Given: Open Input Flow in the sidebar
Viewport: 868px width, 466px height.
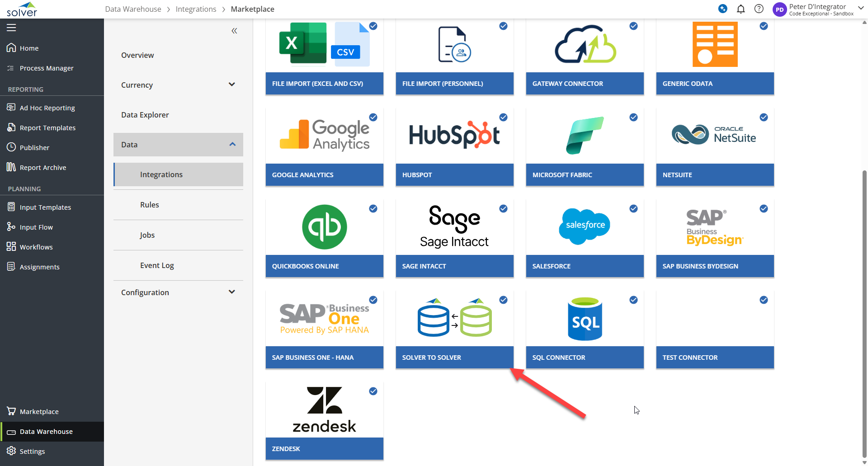Looking at the screenshot, I should tap(52, 227).
